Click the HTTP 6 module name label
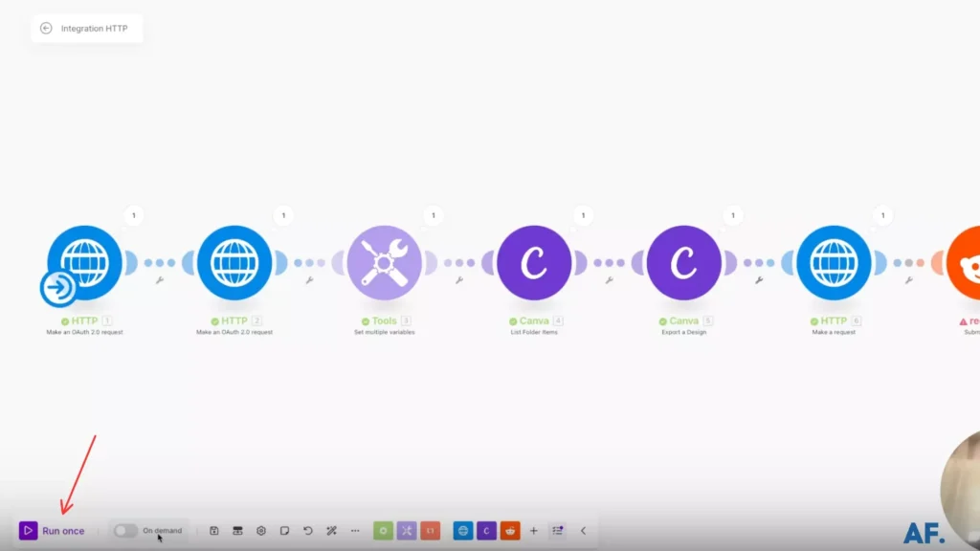The image size is (980, 551). point(834,321)
